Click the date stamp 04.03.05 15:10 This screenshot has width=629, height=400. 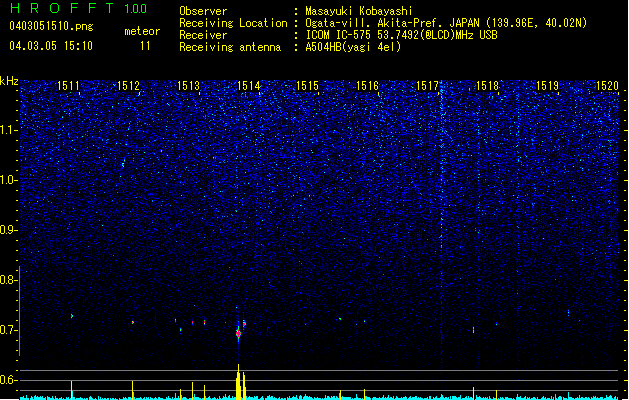(51, 46)
